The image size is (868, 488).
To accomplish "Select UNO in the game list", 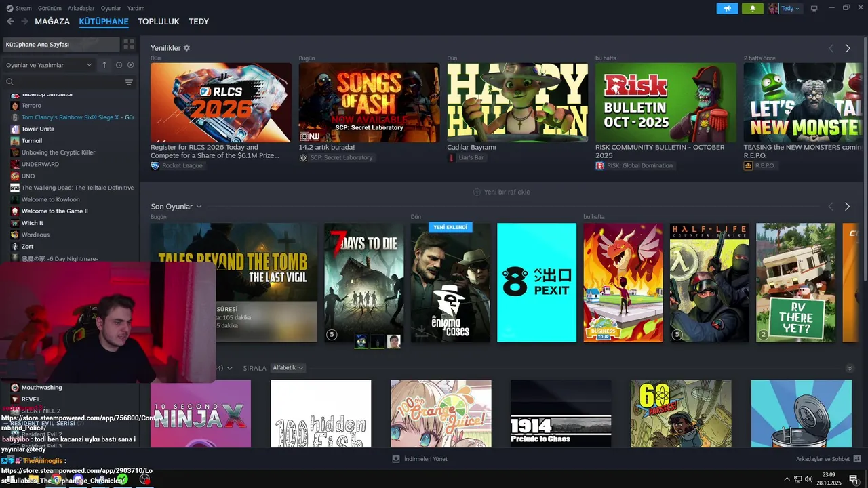I will (x=28, y=176).
